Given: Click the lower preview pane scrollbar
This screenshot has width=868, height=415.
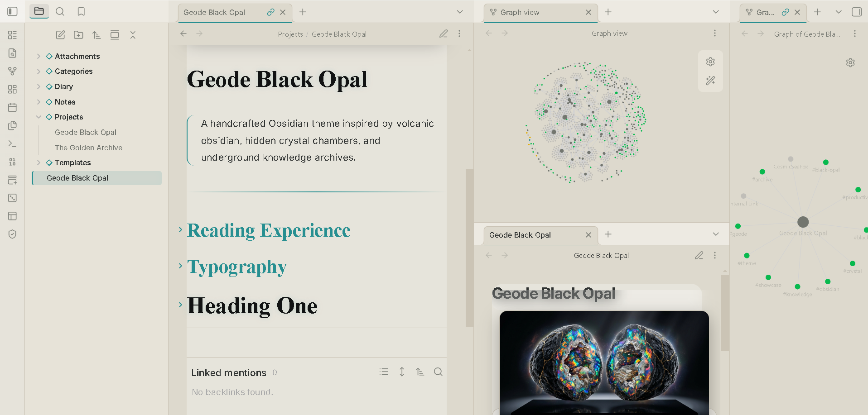Looking at the screenshot, I should coord(725,313).
